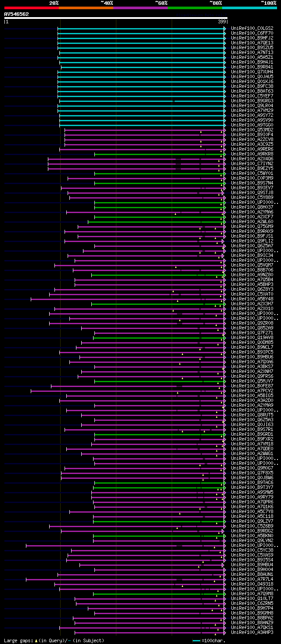Click the cyan ~100% legend segment
Viewport: 281px width, 644px height.
point(249,7)
